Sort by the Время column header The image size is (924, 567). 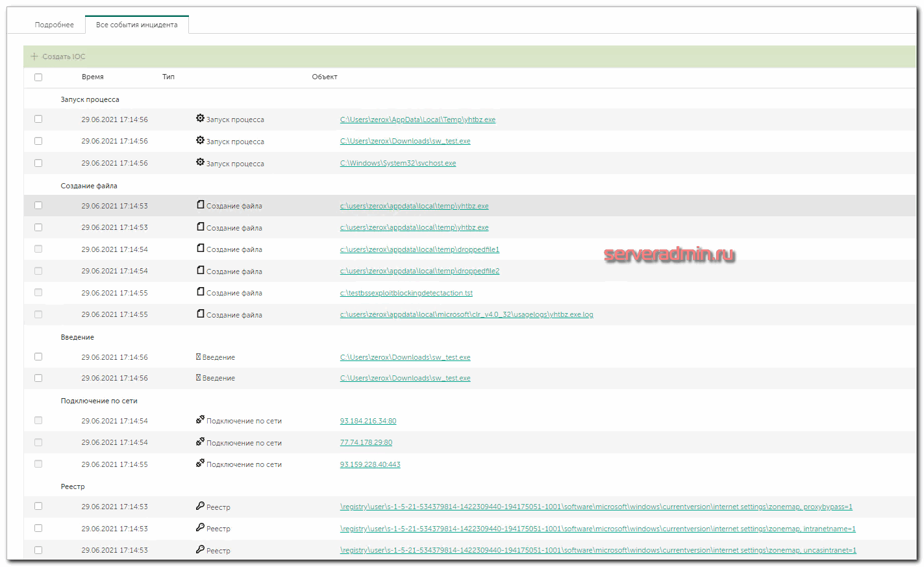[93, 77]
